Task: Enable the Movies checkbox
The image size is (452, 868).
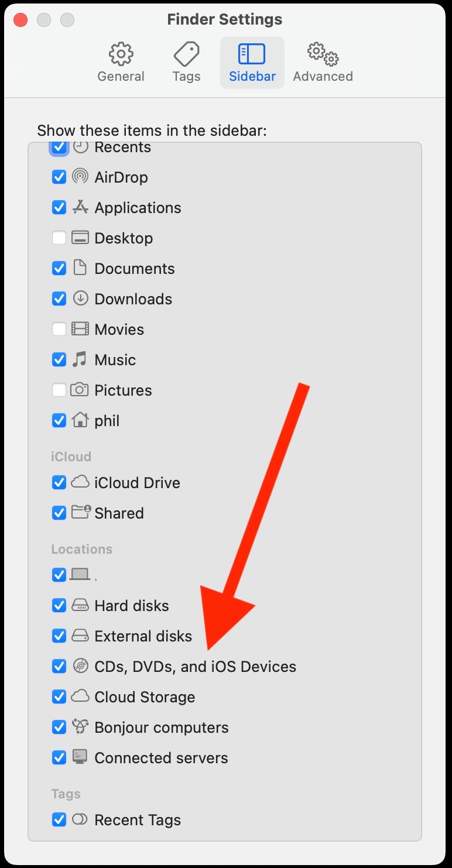Action: 59,329
